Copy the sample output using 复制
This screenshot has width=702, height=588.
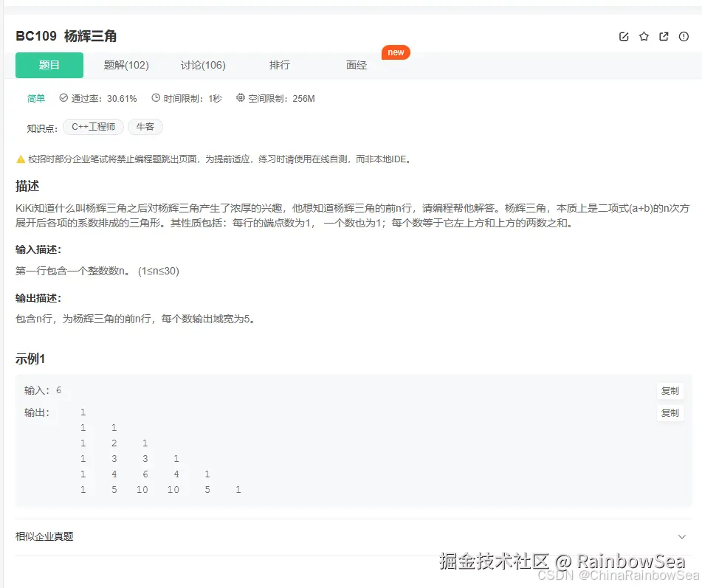coord(670,412)
